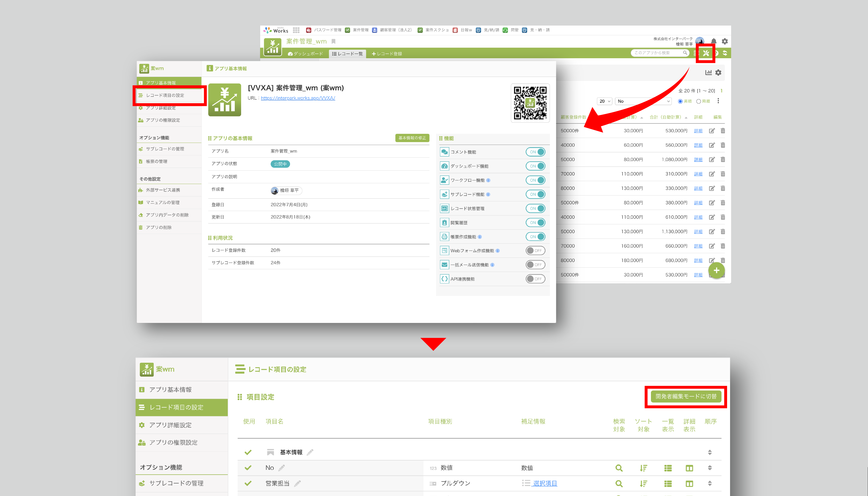Open the three-dot options menu
The width and height of the screenshot is (868, 496).
click(x=718, y=101)
